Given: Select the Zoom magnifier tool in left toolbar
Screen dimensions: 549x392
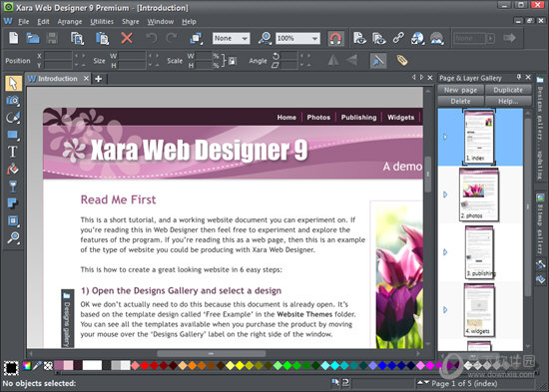Looking at the screenshot, I should tap(13, 237).
